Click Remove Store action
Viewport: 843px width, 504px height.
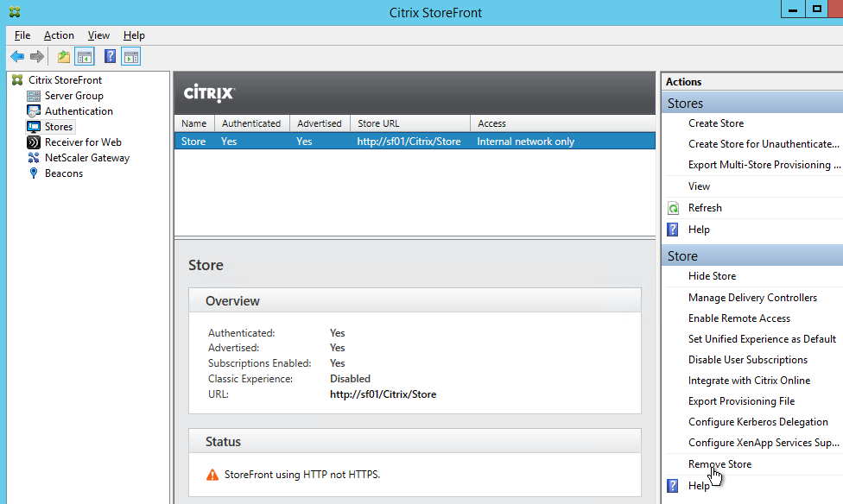pos(719,464)
